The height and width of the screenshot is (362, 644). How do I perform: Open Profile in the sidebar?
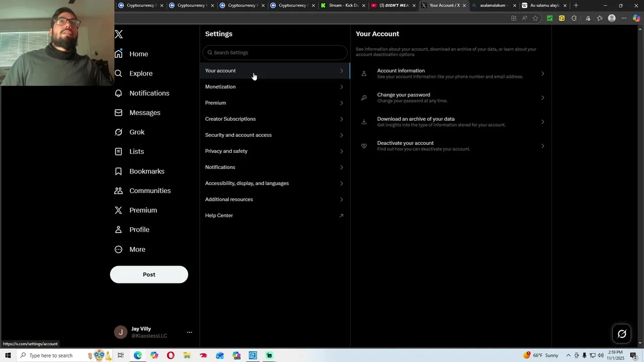[x=132, y=230]
